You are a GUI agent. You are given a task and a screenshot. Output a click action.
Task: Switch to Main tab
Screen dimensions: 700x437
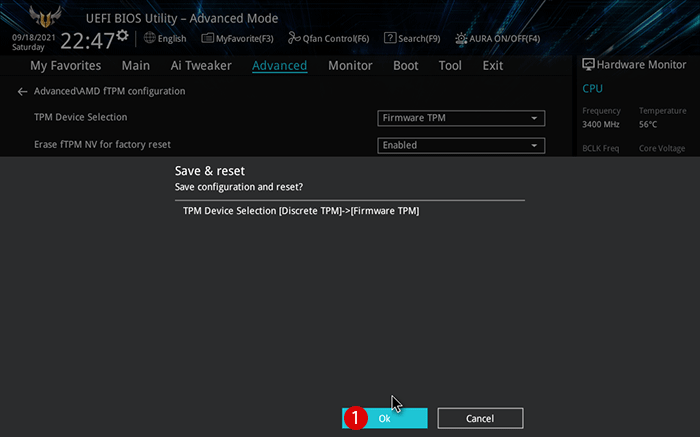(136, 66)
